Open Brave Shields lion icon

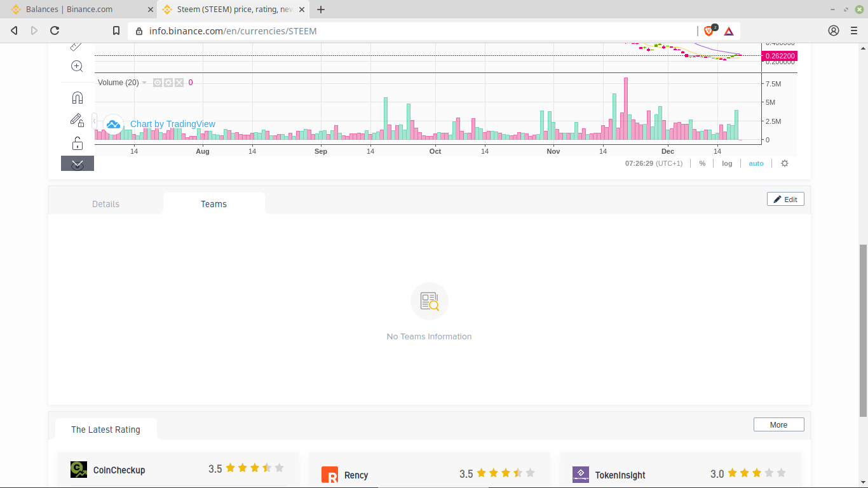[710, 30]
